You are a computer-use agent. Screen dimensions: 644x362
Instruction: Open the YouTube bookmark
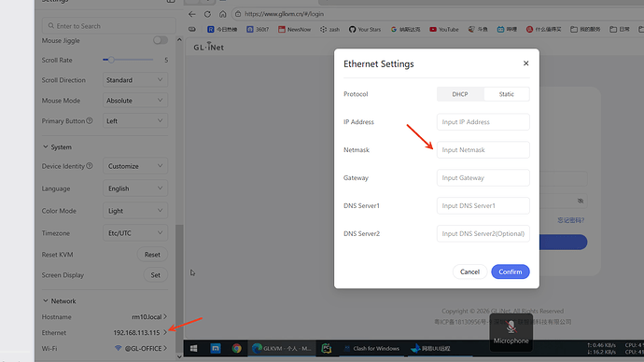click(444, 29)
